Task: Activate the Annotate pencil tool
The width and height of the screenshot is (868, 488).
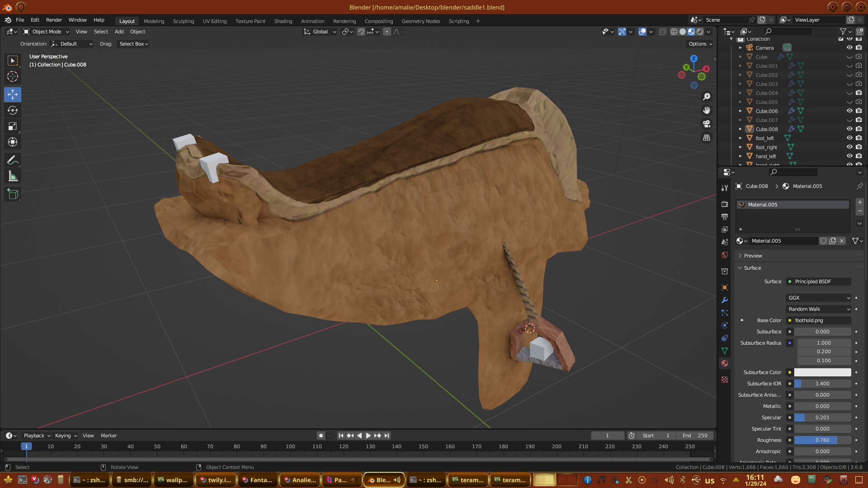Action: [x=13, y=160]
